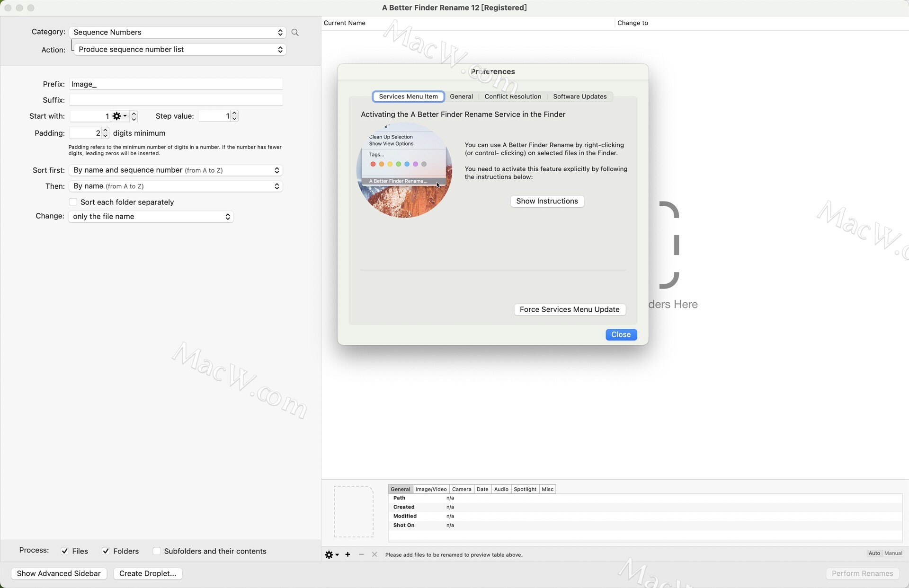
Task: Click the Prefix input field
Action: (x=176, y=84)
